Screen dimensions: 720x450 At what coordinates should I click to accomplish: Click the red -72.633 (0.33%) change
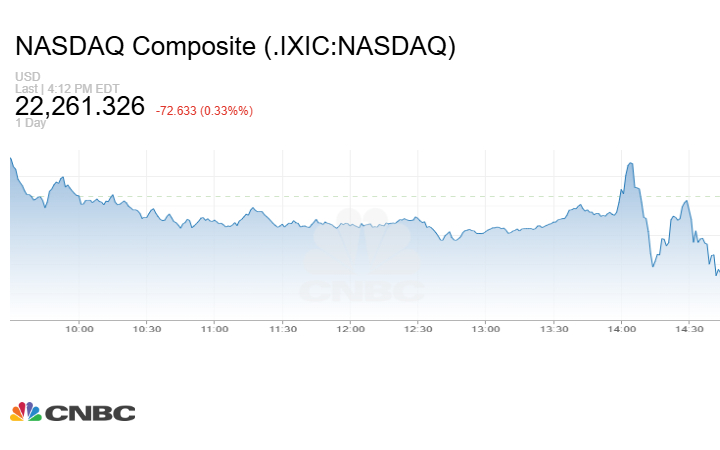pos(204,110)
